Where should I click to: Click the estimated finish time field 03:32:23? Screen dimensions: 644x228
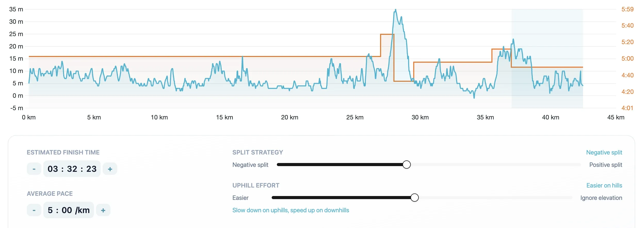click(x=72, y=169)
